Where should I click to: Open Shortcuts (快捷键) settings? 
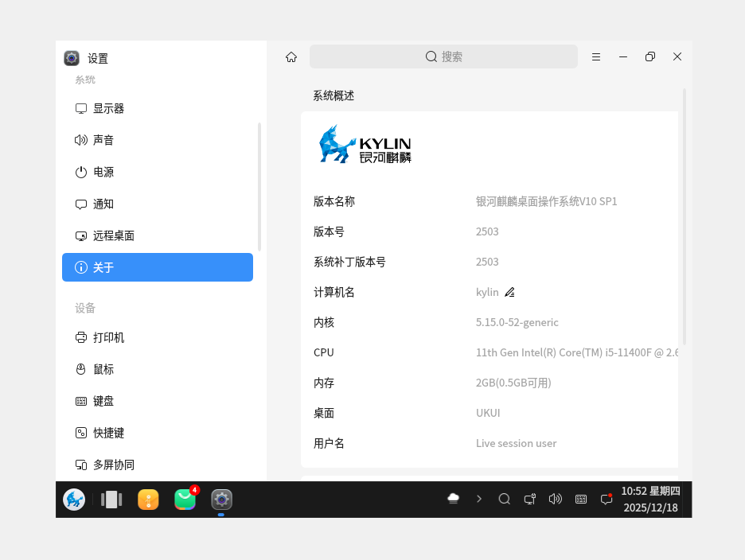point(158,433)
